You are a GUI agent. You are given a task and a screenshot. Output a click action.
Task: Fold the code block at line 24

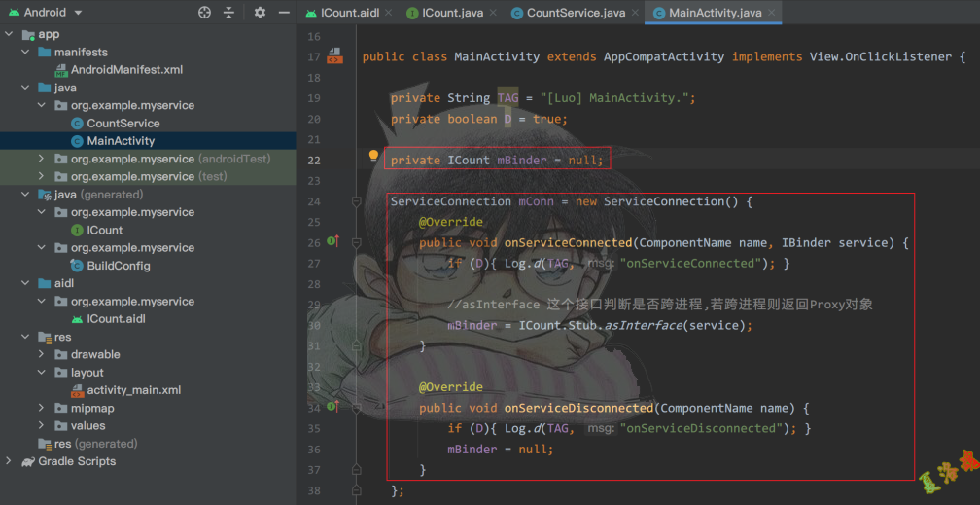(x=357, y=201)
